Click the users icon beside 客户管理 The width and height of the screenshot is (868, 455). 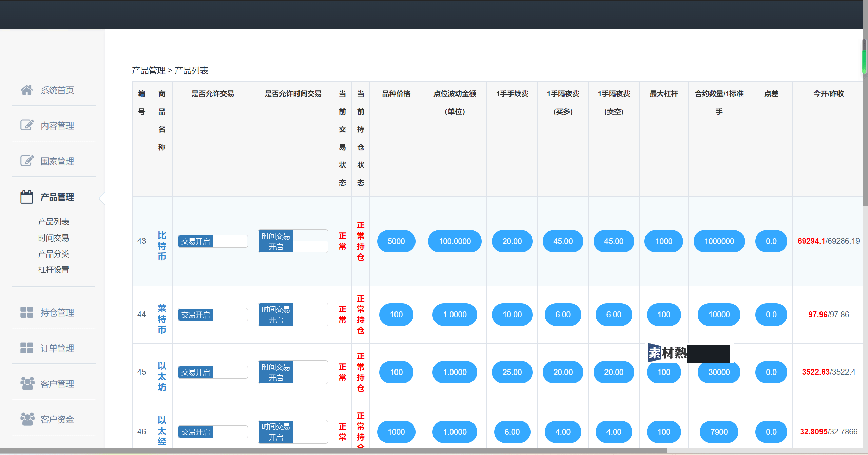(x=27, y=383)
